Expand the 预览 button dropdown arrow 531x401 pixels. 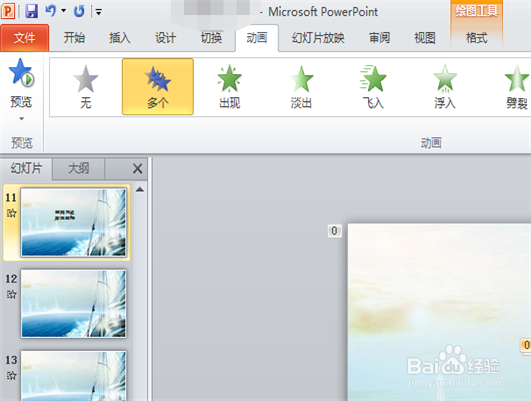point(21,119)
